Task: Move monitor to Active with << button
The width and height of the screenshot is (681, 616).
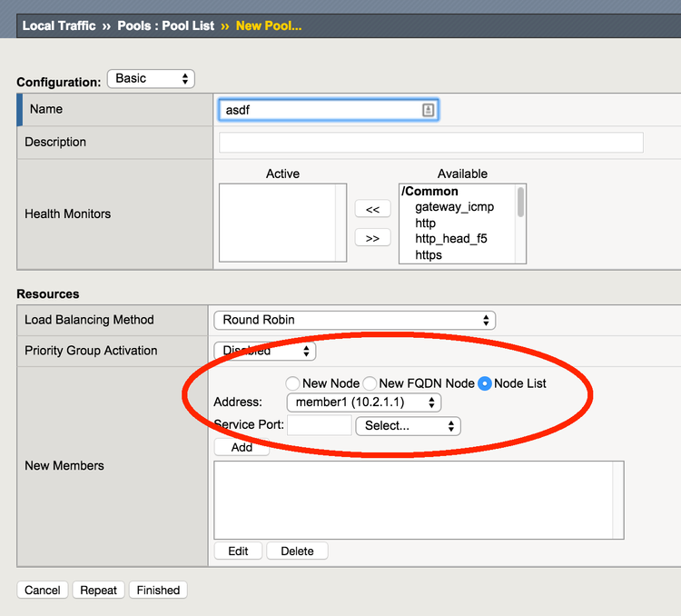Action: [x=372, y=210]
